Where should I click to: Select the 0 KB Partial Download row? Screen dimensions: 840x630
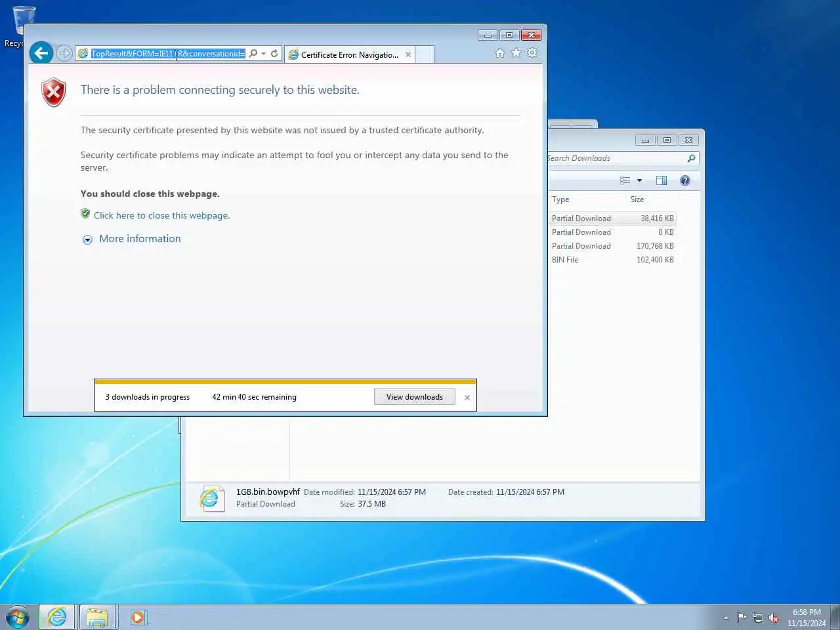pos(612,232)
